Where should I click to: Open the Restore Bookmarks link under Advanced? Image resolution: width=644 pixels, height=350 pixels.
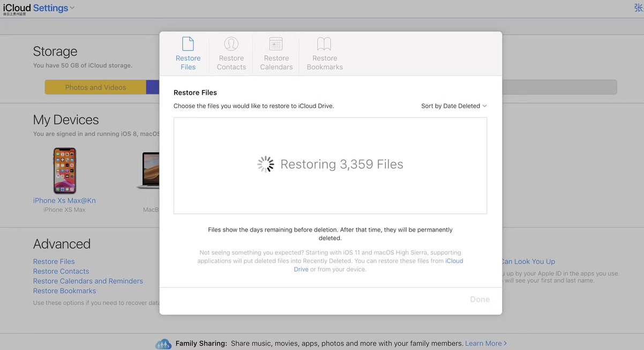click(64, 291)
